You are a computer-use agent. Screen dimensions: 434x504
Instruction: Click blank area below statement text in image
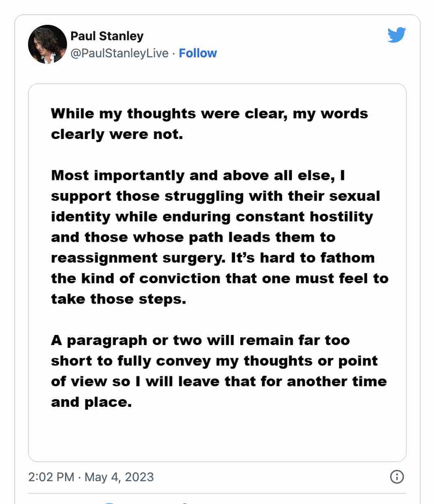click(217, 435)
